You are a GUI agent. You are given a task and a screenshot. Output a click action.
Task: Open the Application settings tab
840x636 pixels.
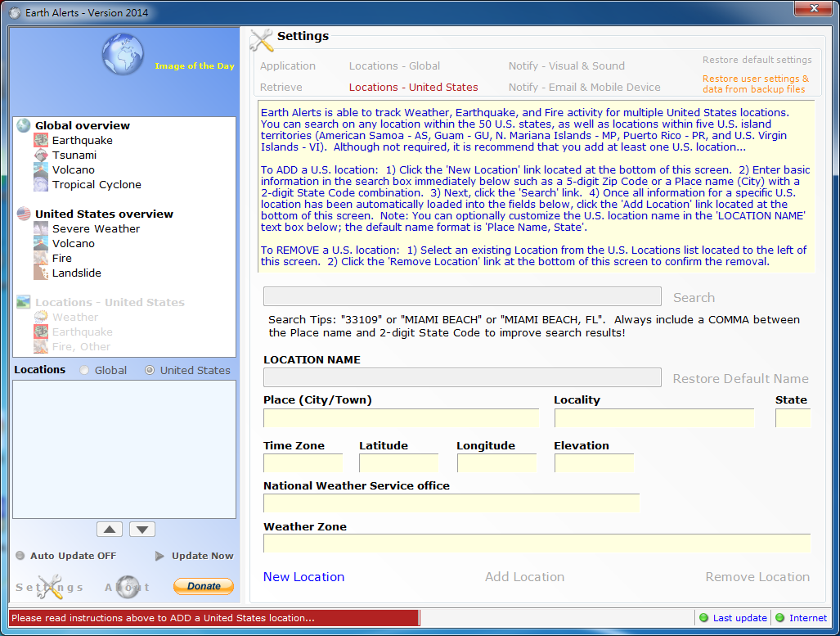point(288,66)
